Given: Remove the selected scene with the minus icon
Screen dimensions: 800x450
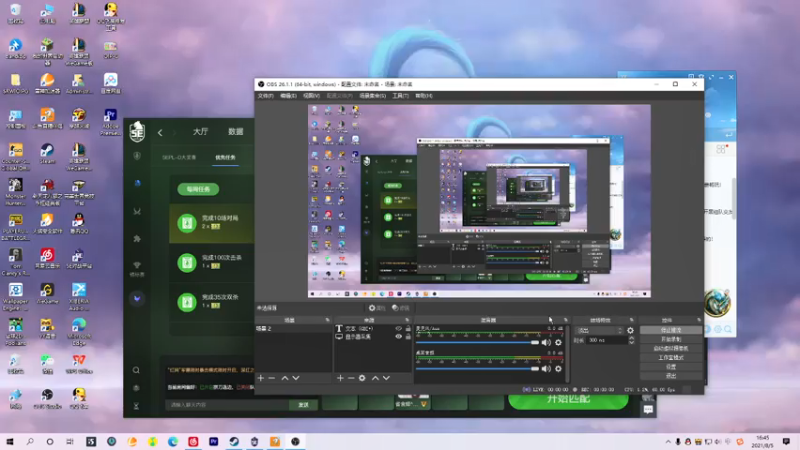Looking at the screenshot, I should click(272, 378).
